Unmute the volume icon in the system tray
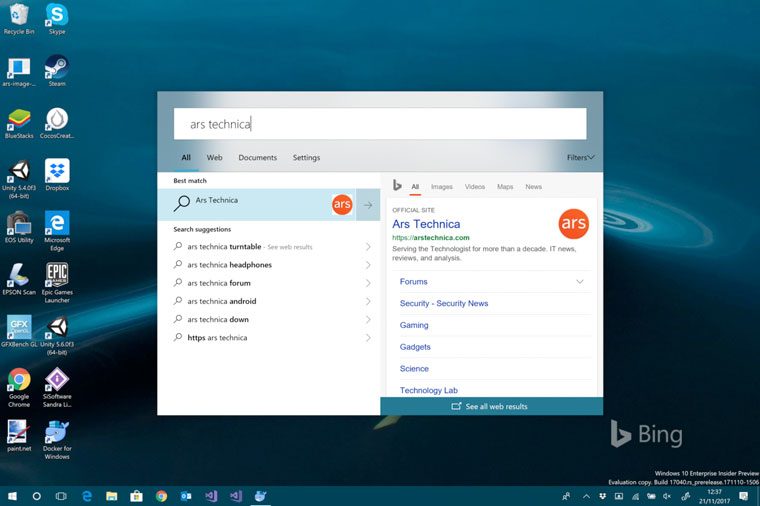 pyautogui.click(x=667, y=496)
